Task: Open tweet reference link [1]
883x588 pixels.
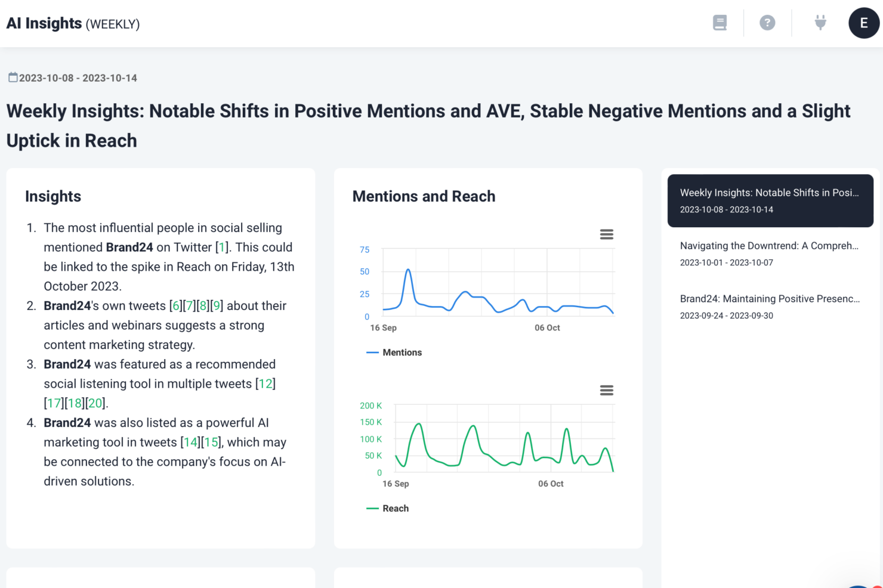Action: tap(222, 247)
